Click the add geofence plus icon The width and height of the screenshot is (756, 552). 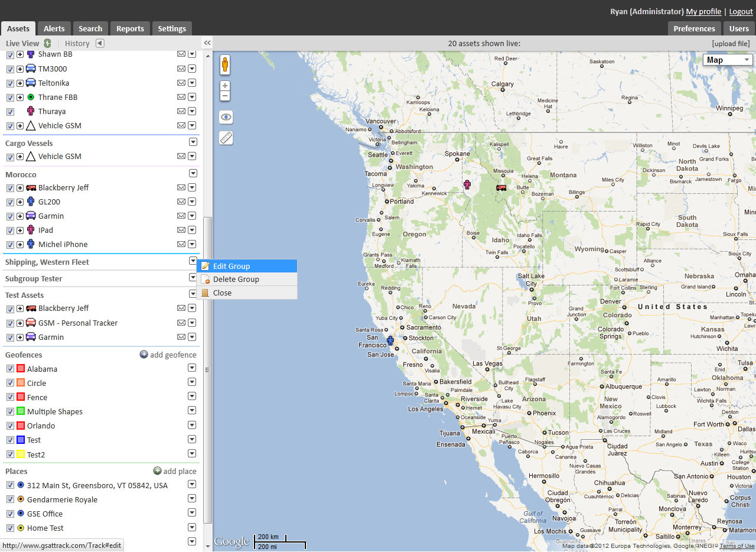[144, 355]
